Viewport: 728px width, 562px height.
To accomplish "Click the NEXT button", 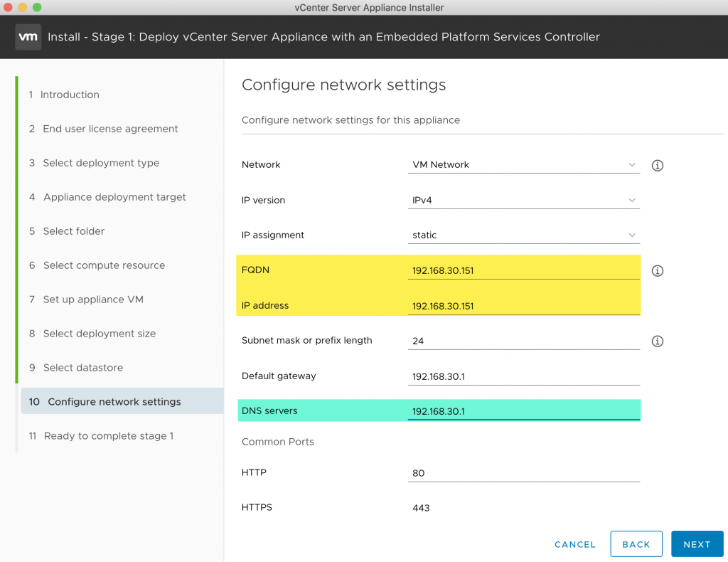I will (x=697, y=544).
